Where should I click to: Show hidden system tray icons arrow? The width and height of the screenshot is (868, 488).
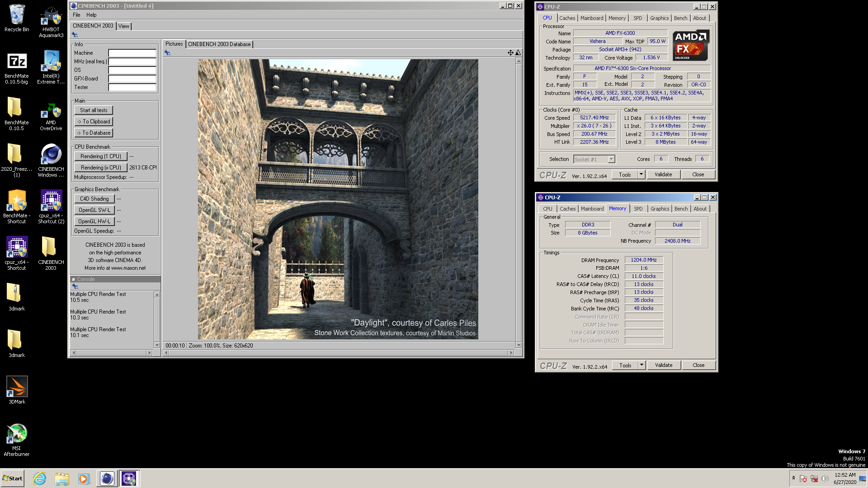tap(793, 478)
